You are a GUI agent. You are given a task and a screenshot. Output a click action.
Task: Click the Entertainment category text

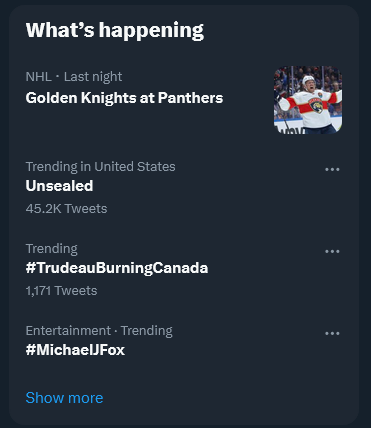(68, 331)
